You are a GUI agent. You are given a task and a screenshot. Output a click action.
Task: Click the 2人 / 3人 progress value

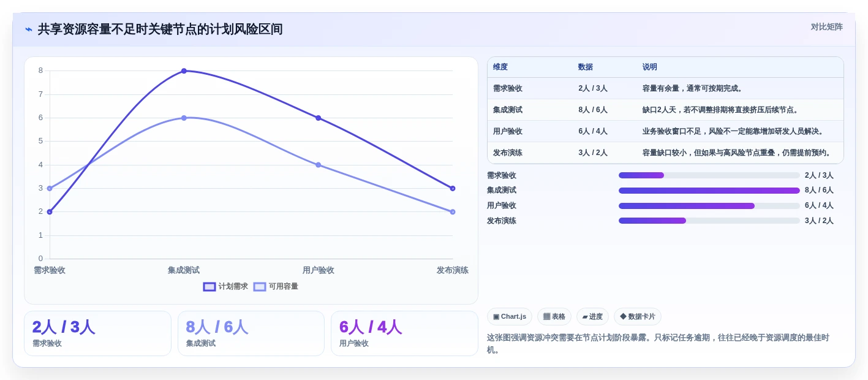[819, 175]
